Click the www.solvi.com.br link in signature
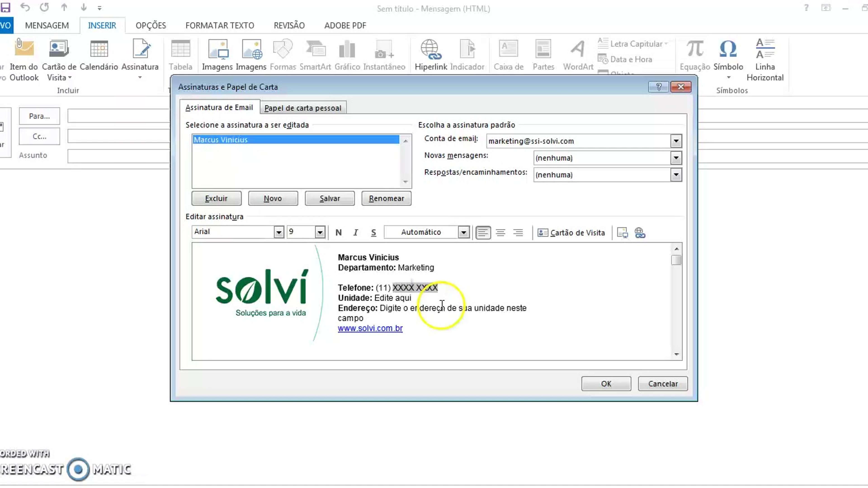Image resolution: width=868 pixels, height=488 pixels. [x=370, y=328]
